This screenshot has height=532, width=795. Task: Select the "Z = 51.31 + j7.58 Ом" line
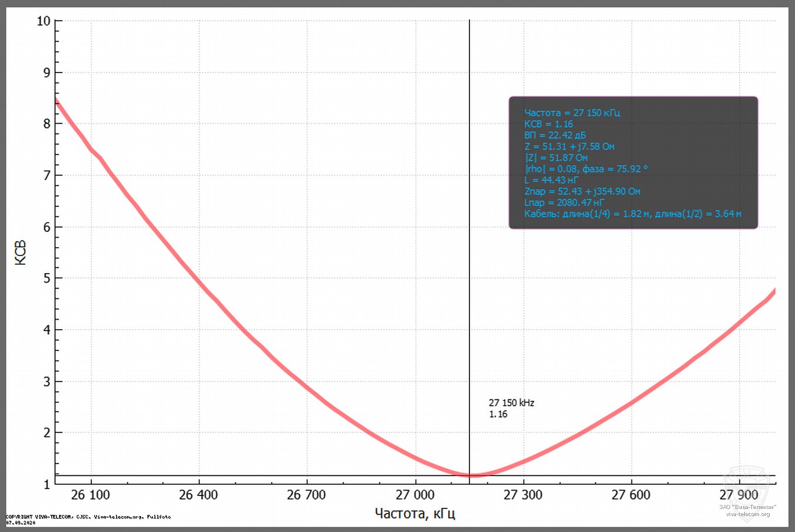[x=569, y=146]
